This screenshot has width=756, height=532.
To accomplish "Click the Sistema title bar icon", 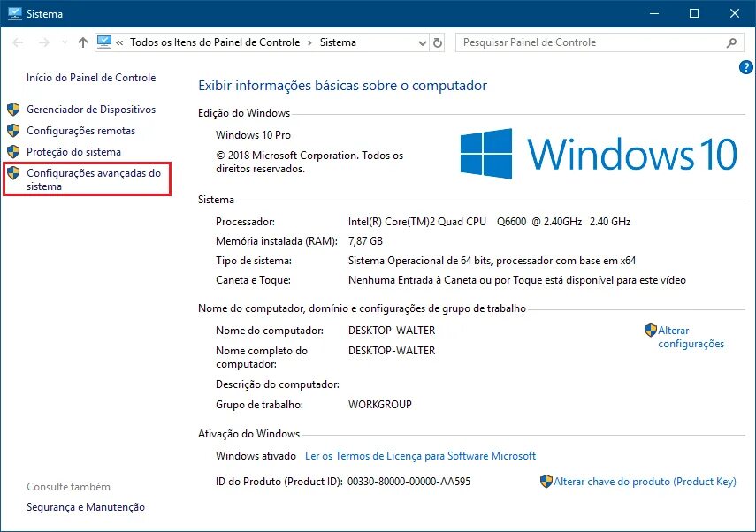I will pos(14,13).
